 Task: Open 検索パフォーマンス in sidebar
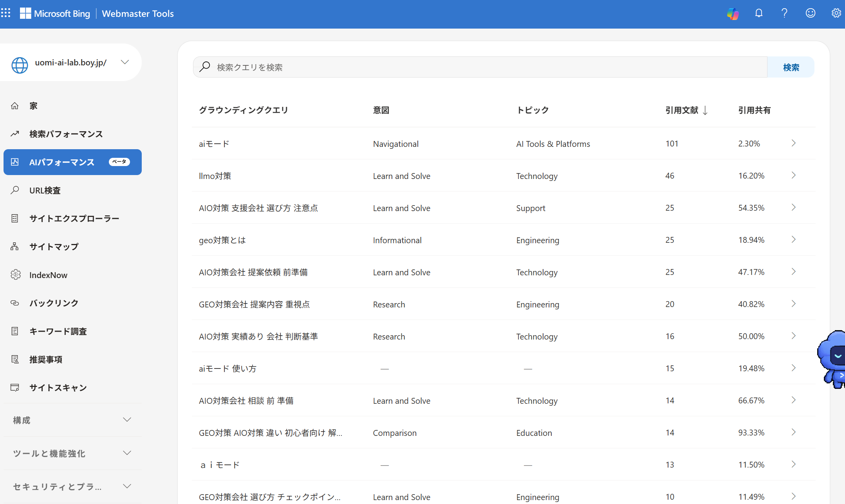click(x=72, y=134)
